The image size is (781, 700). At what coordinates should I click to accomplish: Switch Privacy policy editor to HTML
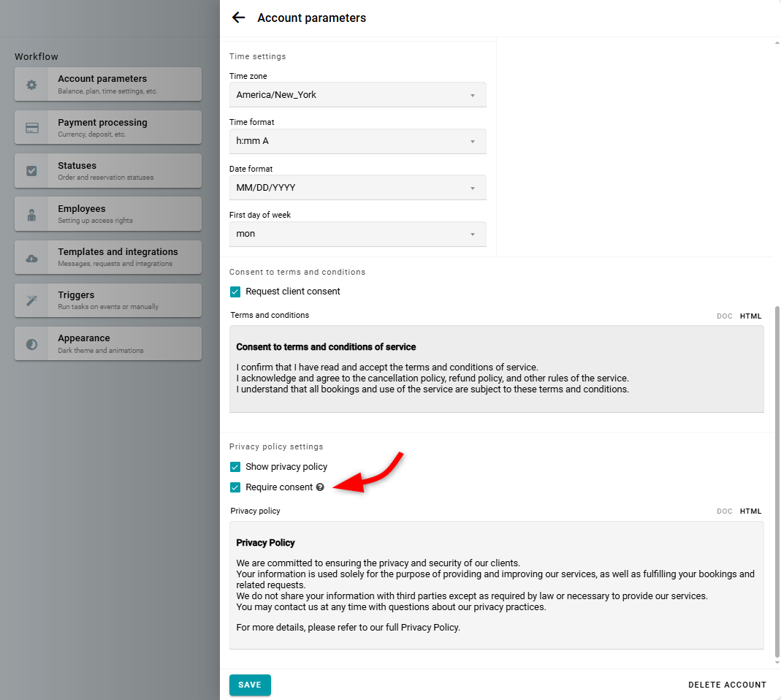750,511
